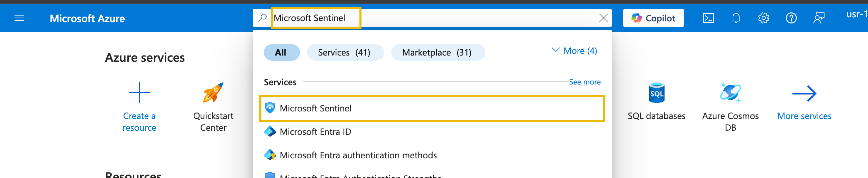
Task: Open the hamburger portal menu
Action: (19, 18)
